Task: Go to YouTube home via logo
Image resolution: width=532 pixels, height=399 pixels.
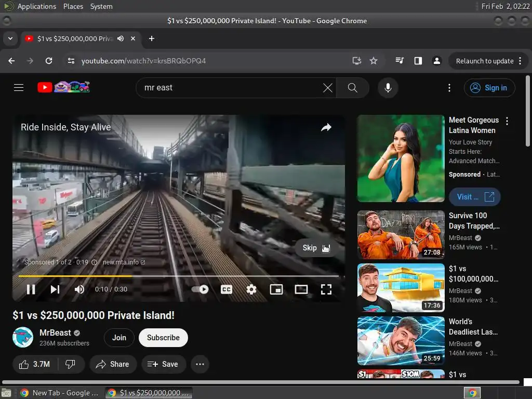Action: [x=64, y=87]
